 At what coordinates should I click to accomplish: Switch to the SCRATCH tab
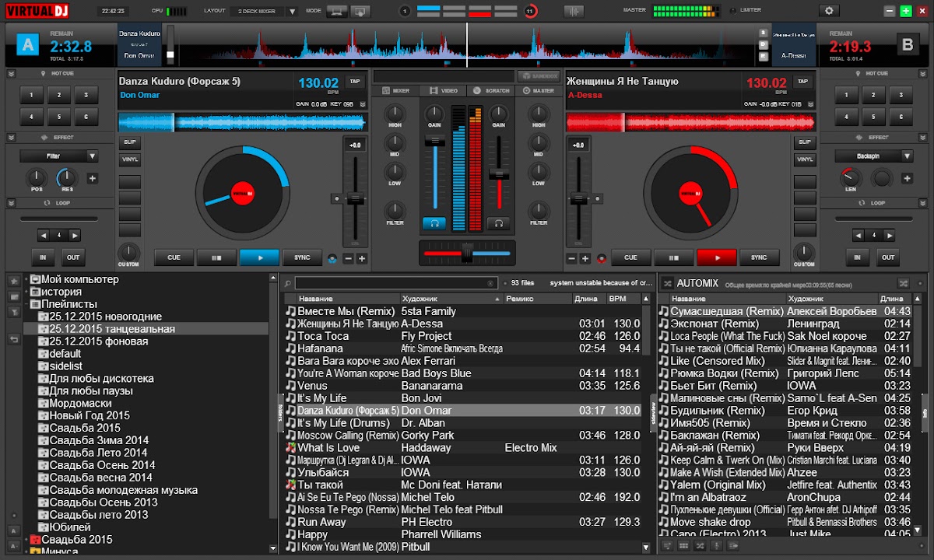491,91
